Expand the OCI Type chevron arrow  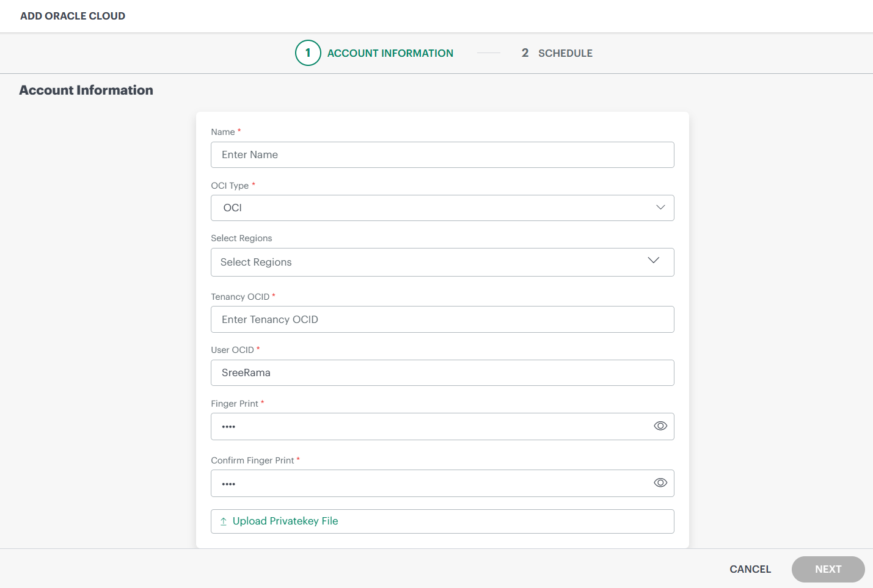(660, 208)
